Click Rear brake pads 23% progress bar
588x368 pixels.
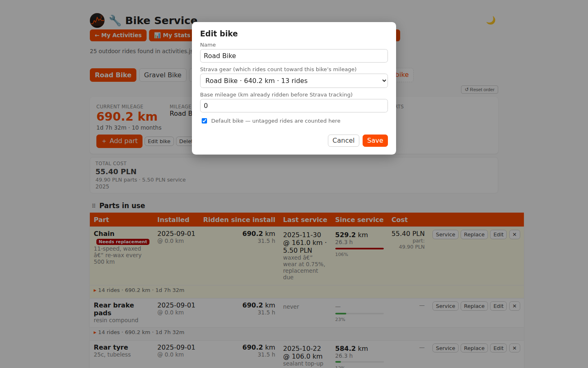pos(359,314)
